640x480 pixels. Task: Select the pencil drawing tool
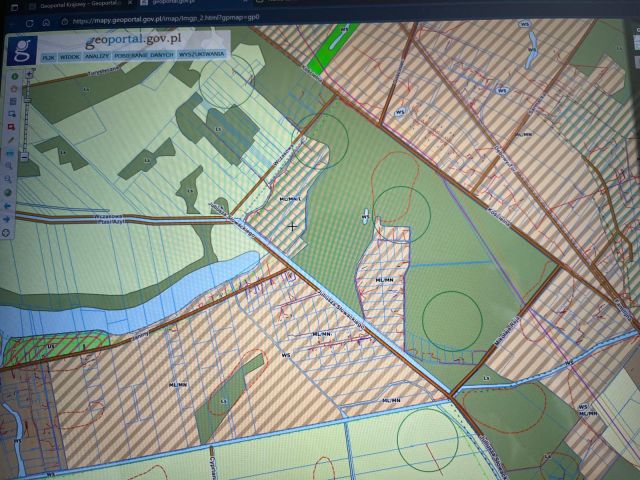tap(10, 140)
